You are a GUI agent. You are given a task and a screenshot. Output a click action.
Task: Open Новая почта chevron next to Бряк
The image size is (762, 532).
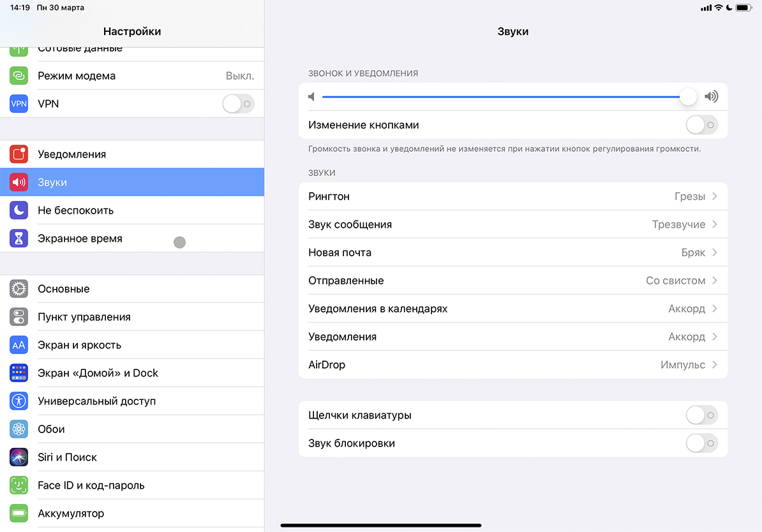[715, 253]
